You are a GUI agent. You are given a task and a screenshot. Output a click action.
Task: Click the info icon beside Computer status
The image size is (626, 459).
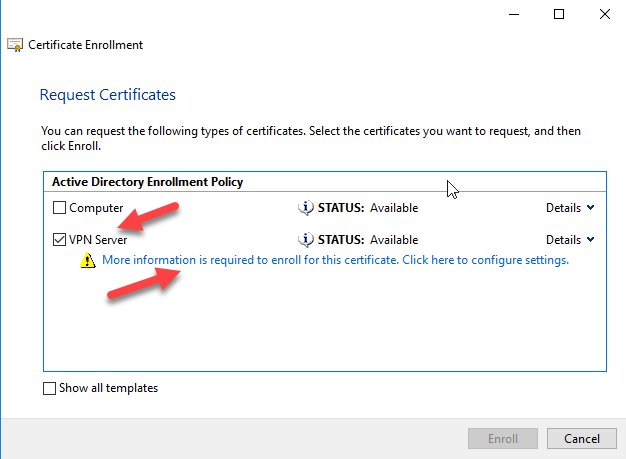(x=306, y=208)
